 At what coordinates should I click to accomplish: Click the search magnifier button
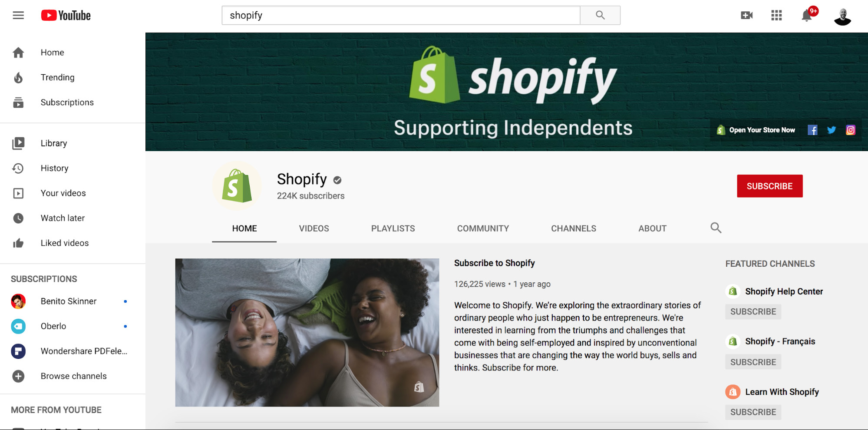click(600, 15)
